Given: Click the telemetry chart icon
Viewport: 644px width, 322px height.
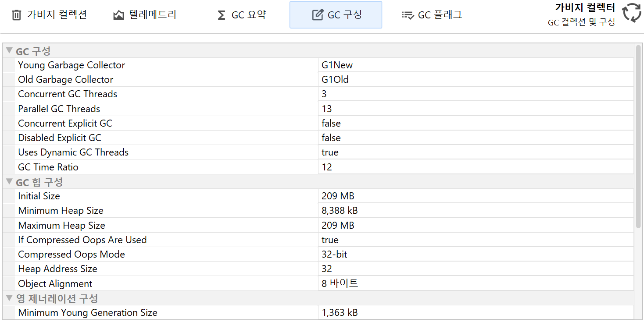Looking at the screenshot, I should 118,15.
